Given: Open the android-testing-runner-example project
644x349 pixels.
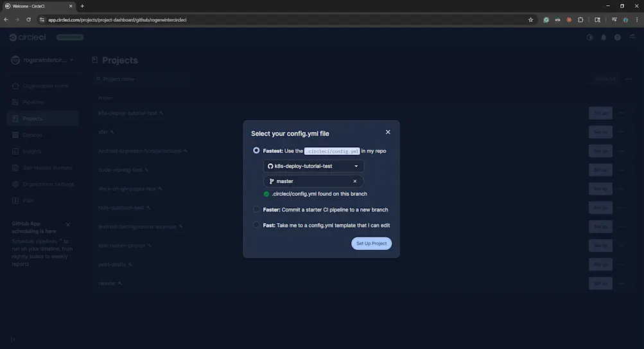Looking at the screenshot, I should pyautogui.click(x=137, y=226).
